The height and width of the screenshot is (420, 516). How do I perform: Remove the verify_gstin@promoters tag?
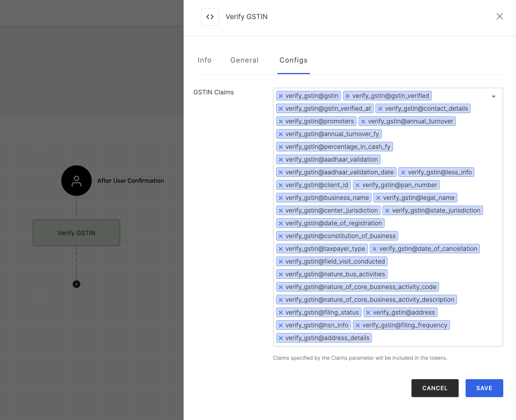point(281,121)
